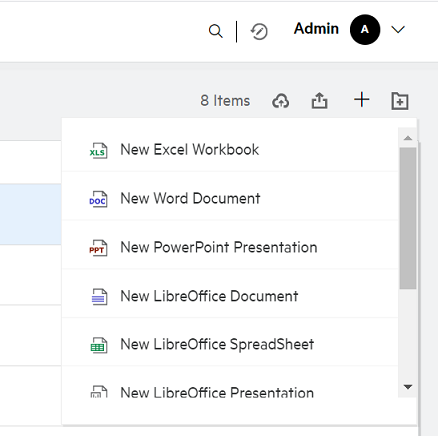The height and width of the screenshot is (436, 438).
Task: Click the menu's gray scrollbar thumb
Action: click(x=408, y=218)
